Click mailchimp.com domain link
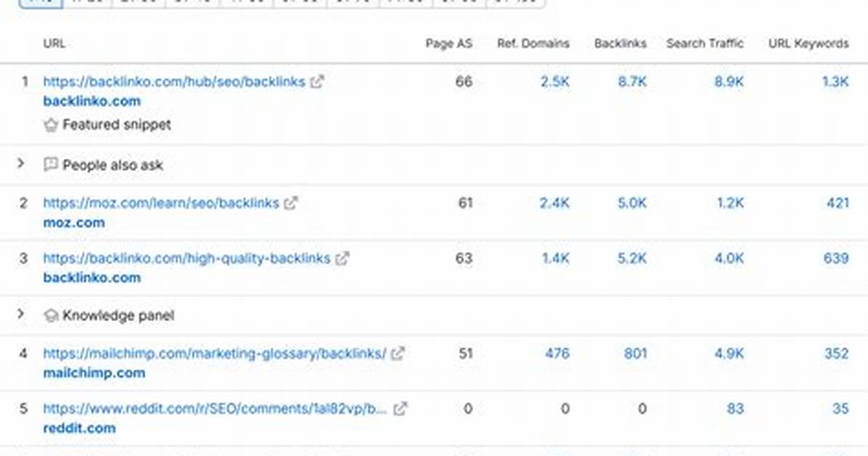 pyautogui.click(x=94, y=373)
